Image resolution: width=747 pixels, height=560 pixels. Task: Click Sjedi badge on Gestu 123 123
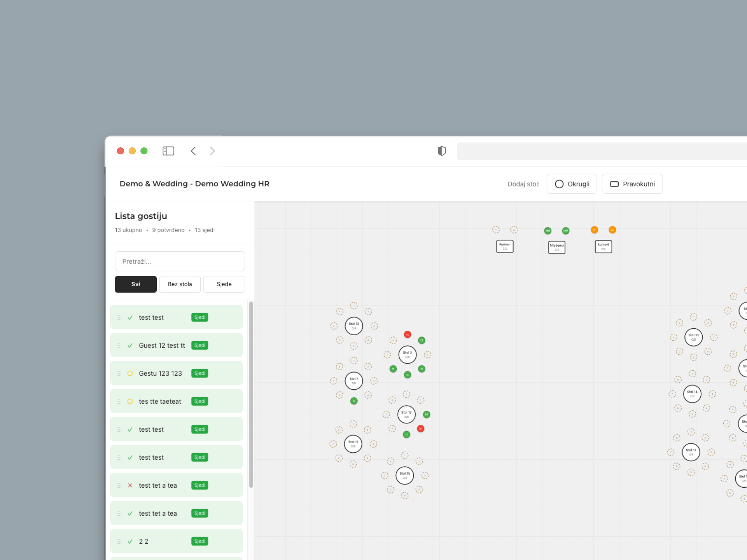pyautogui.click(x=200, y=373)
